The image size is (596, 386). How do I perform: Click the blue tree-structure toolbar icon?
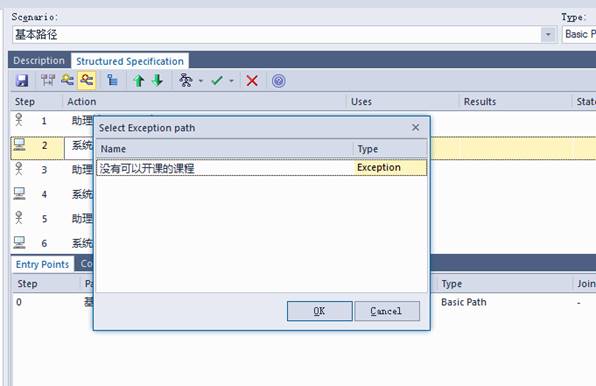pos(112,80)
